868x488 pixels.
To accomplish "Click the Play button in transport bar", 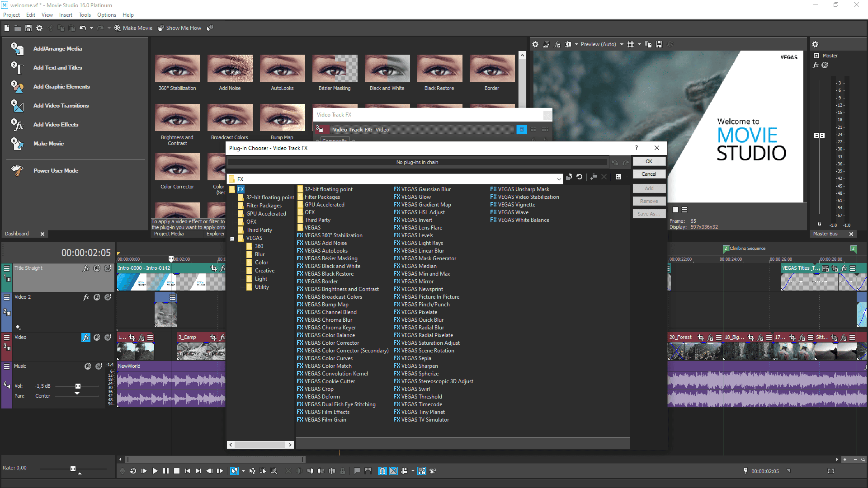I will (155, 471).
